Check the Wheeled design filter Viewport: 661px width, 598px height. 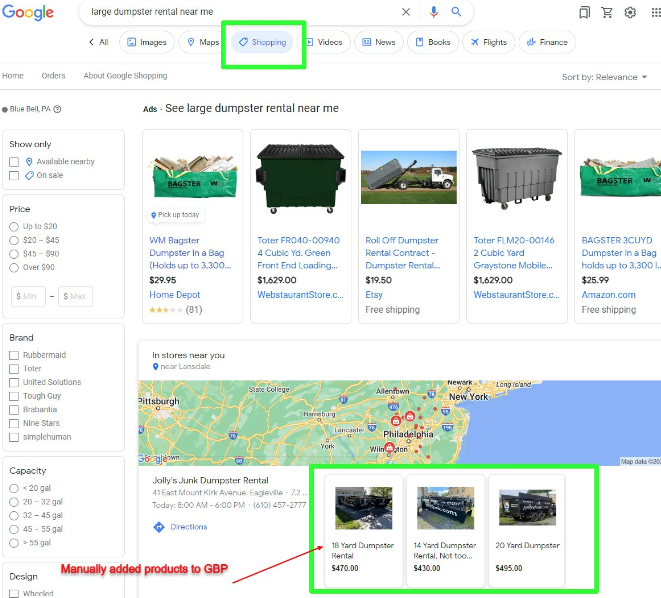tap(14, 593)
